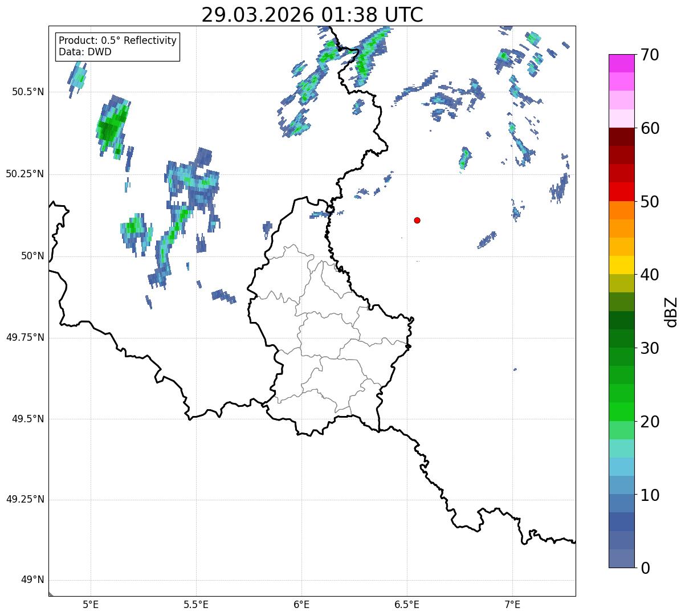685x616 pixels.
Task: Click the 50.25°N latitude label
Action: tap(25, 174)
